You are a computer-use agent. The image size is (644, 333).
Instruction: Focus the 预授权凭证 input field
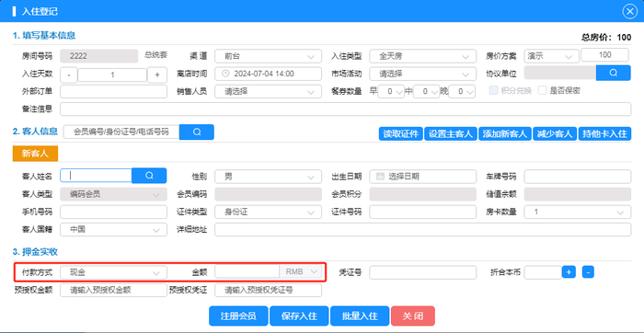point(268,290)
